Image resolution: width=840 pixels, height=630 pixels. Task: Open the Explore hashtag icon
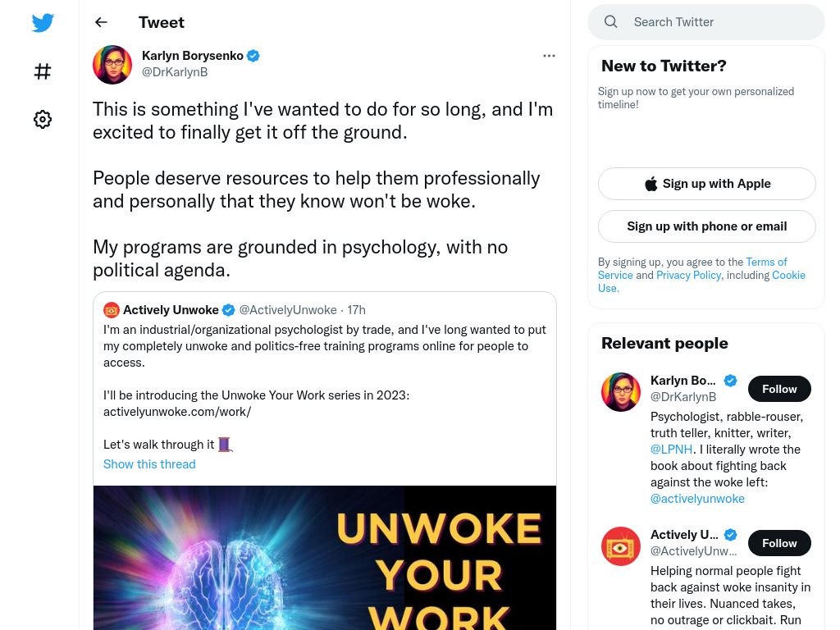pyautogui.click(x=43, y=71)
